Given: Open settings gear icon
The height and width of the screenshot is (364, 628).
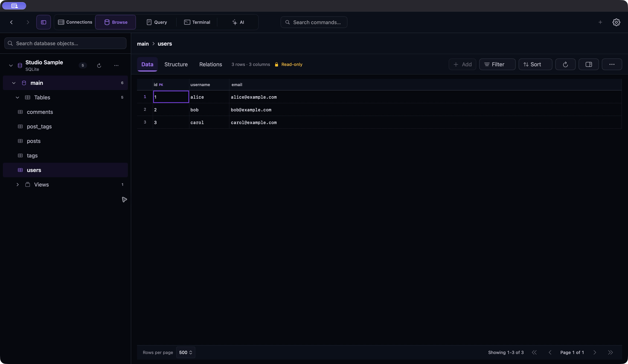Looking at the screenshot, I should 616,22.
